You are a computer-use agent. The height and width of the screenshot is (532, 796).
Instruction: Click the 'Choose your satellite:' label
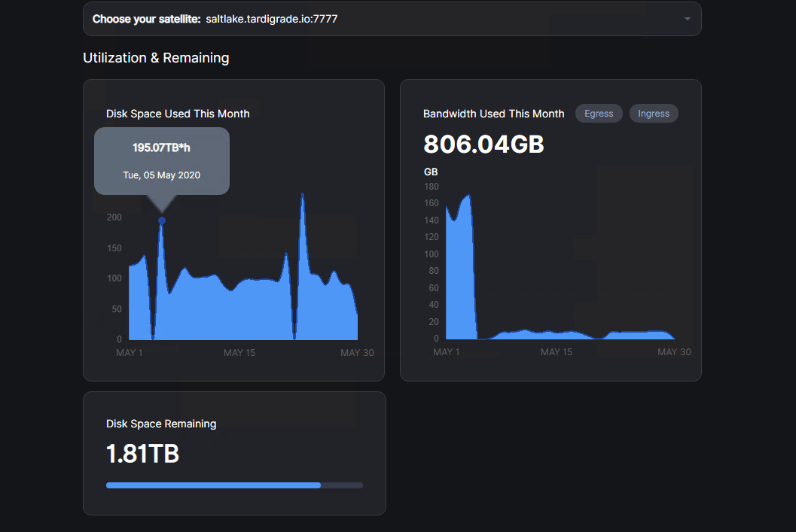(146, 19)
